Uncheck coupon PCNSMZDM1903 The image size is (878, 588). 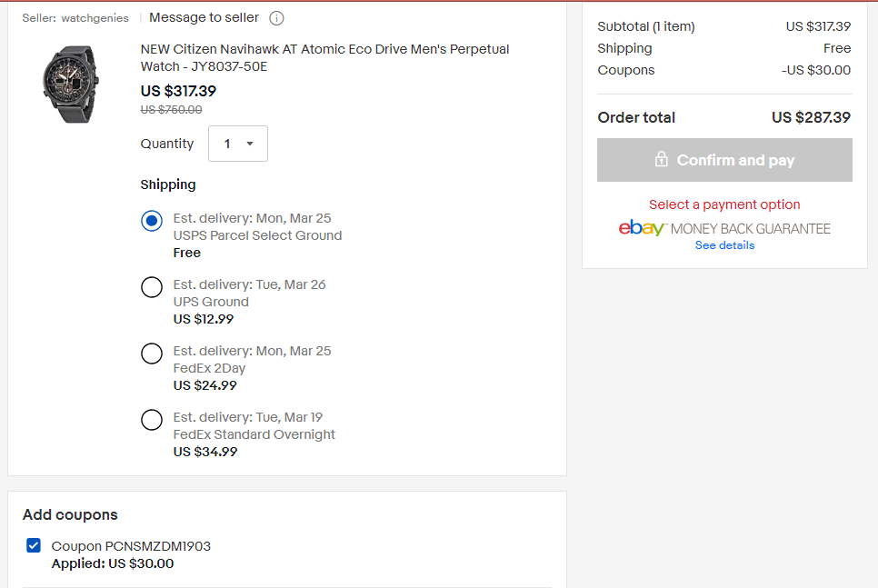[x=34, y=545]
